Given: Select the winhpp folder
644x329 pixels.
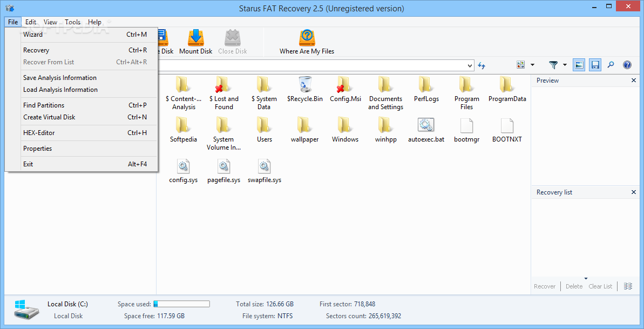Looking at the screenshot, I should (385, 130).
